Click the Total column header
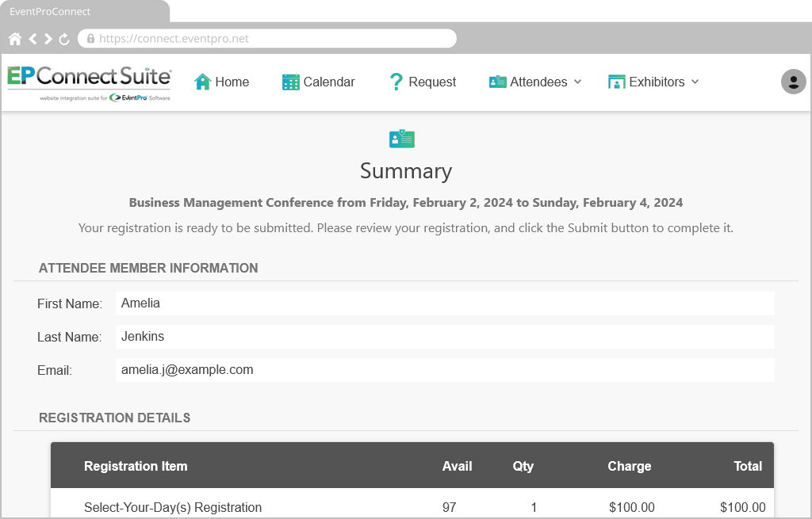This screenshot has width=812, height=519. click(x=748, y=466)
